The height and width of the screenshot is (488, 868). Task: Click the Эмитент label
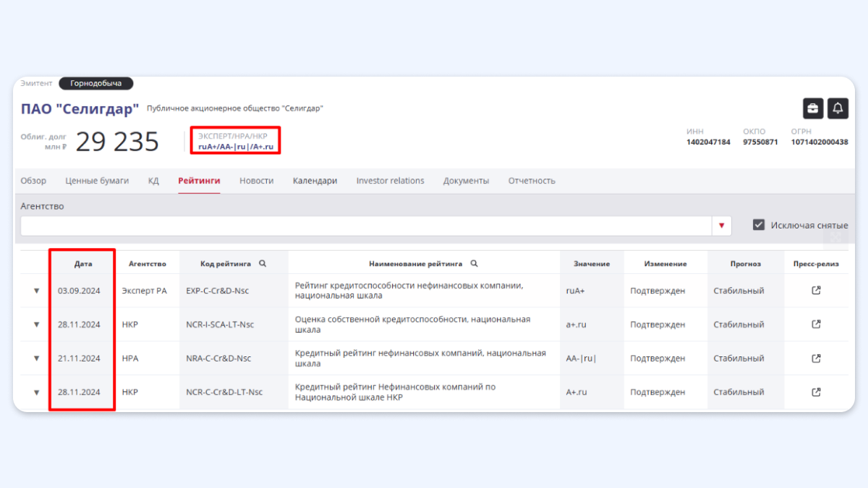pos(36,83)
